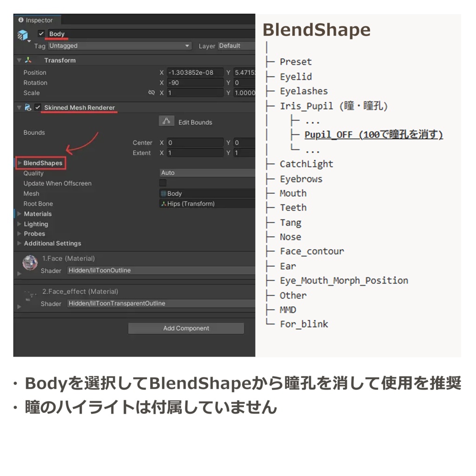Edit the Body object name field
The image size is (476, 476).
151,33
